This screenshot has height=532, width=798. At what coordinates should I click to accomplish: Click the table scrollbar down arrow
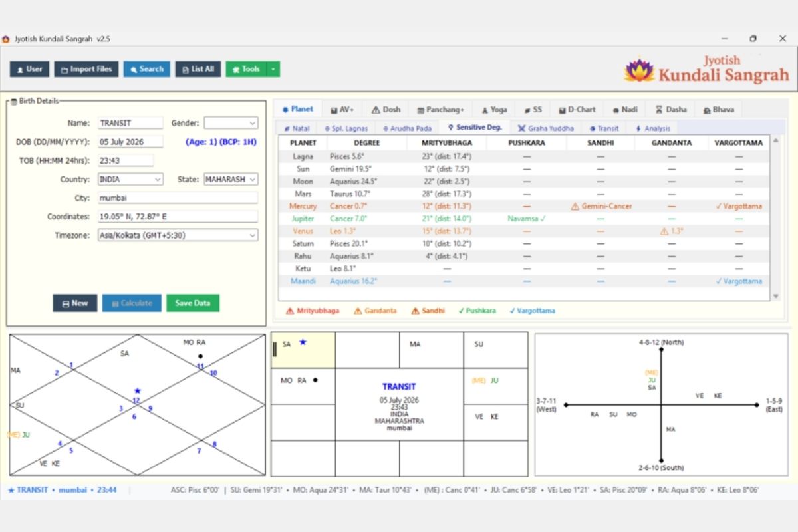click(x=775, y=297)
